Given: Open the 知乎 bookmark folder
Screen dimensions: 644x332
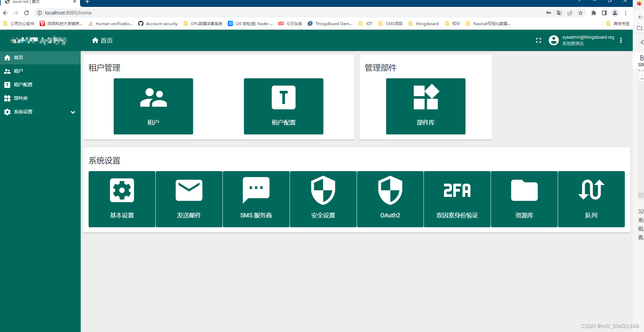Looking at the screenshot, I should pos(453,23).
